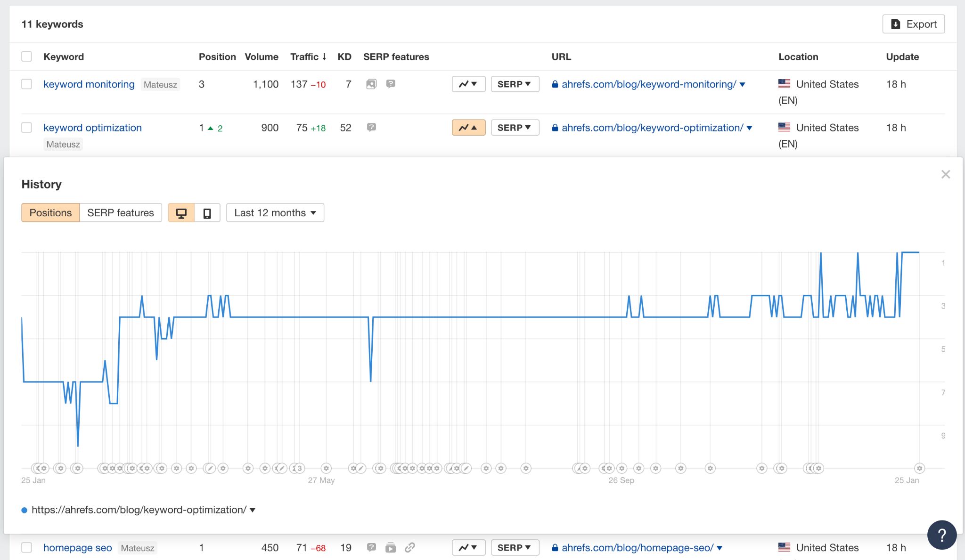The image size is (965, 560).
Task: Select the Positions tab in History
Action: [50, 212]
